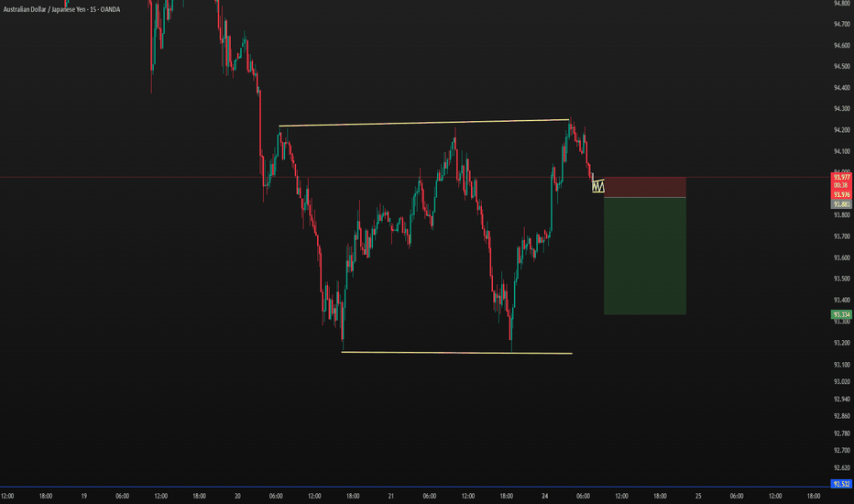Click the 94.100 price axis label

[x=841, y=151]
